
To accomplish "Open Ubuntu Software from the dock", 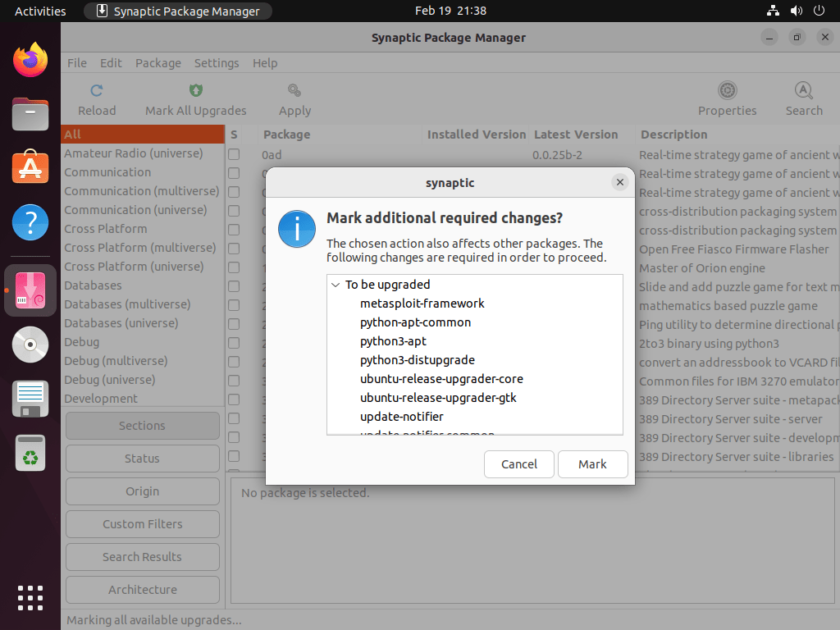I will 30,168.
